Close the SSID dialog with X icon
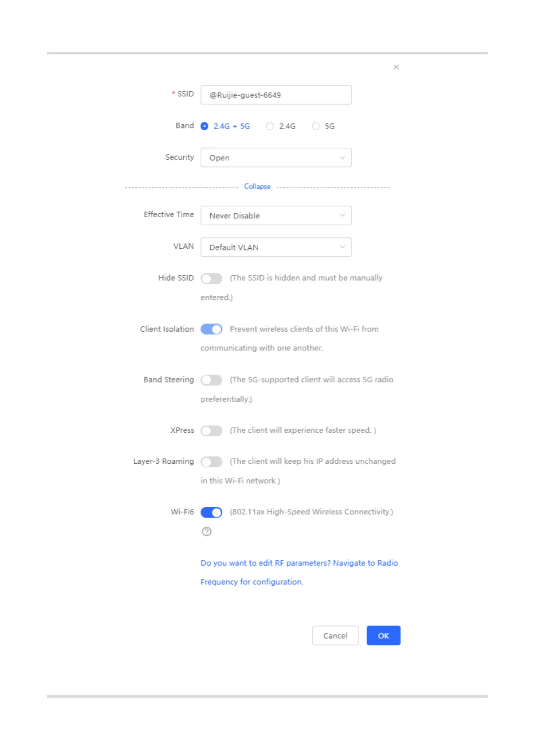Viewport: 535px width, 756px height. (x=396, y=67)
